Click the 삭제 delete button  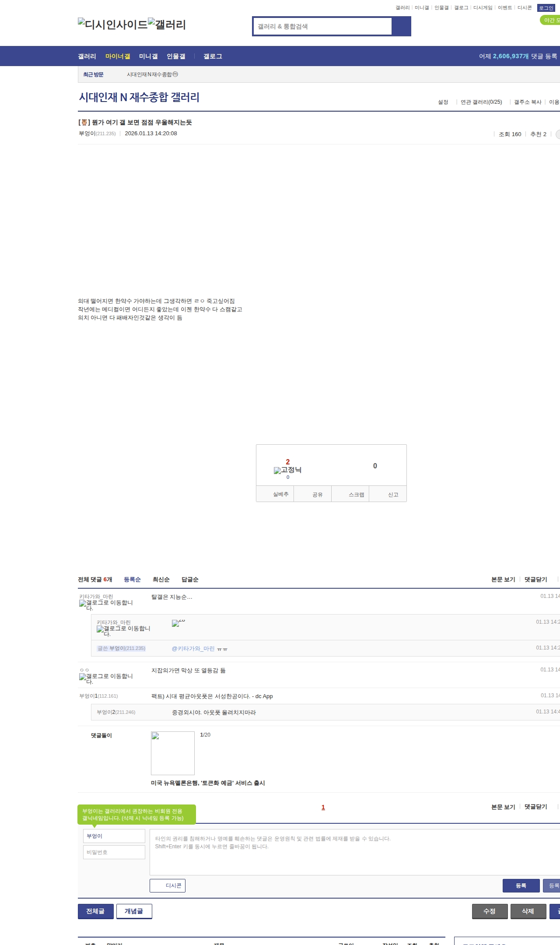point(528,911)
